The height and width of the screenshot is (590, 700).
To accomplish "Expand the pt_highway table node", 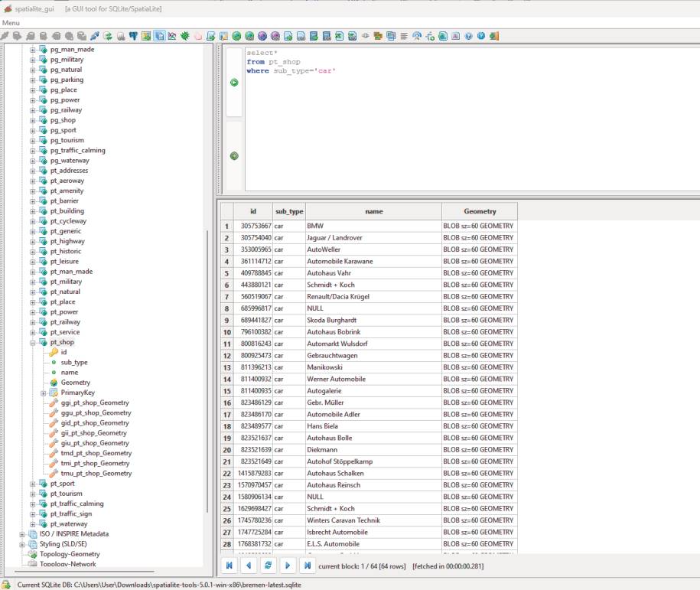I will pyautogui.click(x=33, y=242).
